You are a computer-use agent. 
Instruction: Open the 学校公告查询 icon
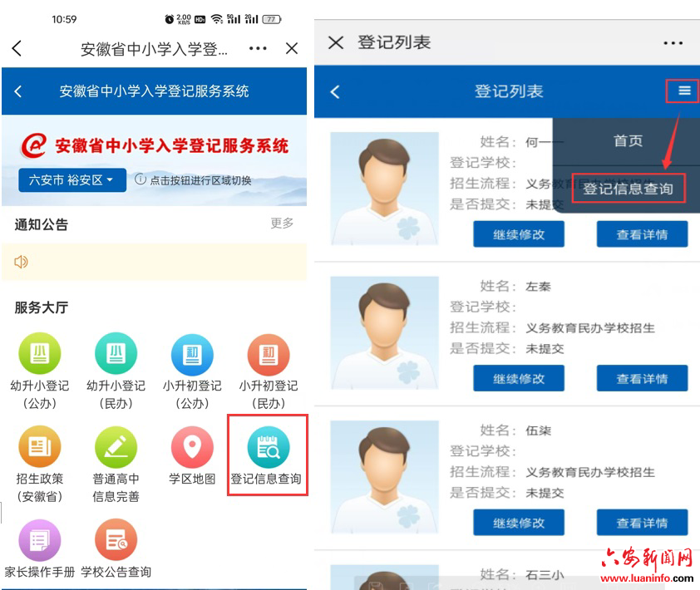[x=116, y=541]
